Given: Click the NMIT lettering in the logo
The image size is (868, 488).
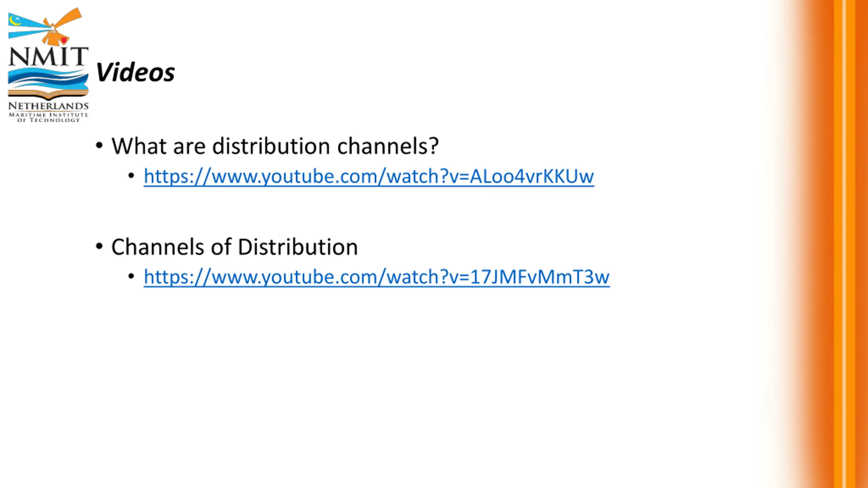Looking at the screenshot, I should click(48, 56).
